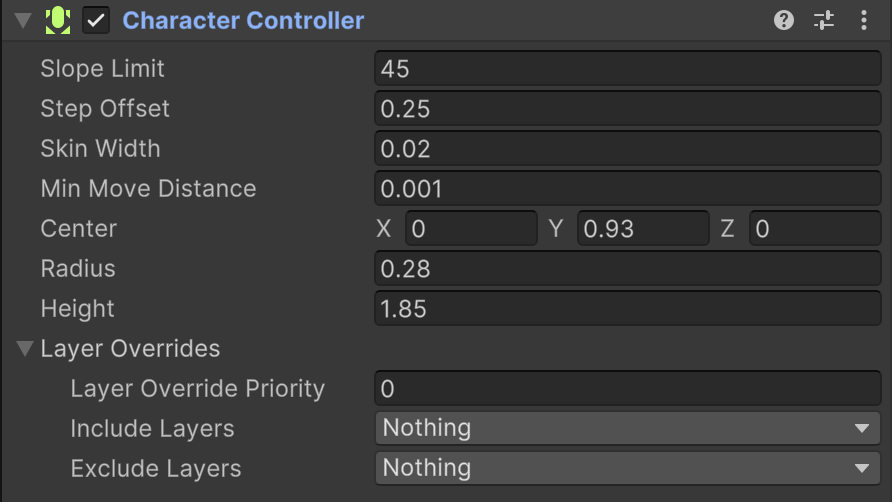Click the Step Offset value field
892x502 pixels.
[x=627, y=108]
